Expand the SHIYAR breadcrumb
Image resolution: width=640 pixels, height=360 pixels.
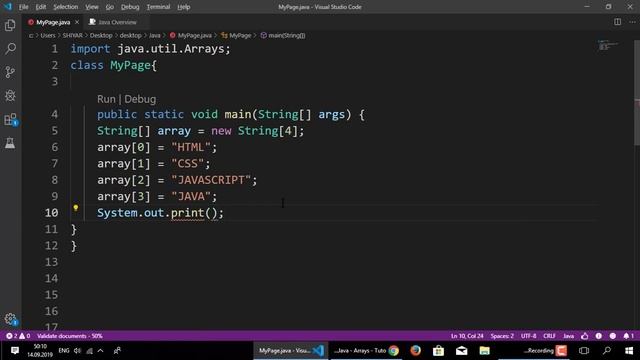click(72, 36)
